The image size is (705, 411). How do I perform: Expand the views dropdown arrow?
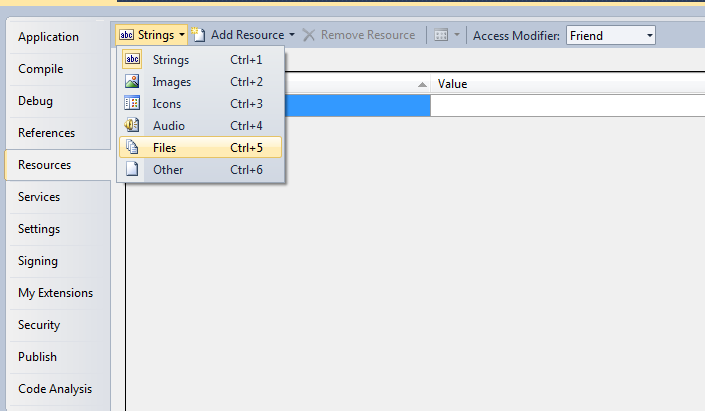(457, 35)
